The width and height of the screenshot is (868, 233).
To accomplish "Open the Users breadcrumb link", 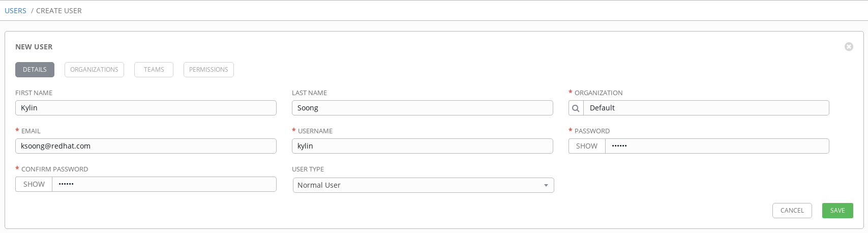I will pyautogui.click(x=15, y=11).
